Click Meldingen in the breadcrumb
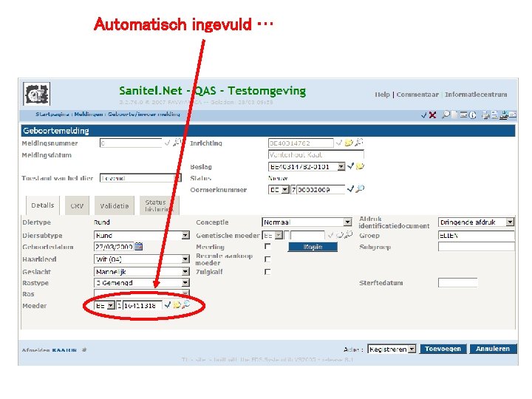532x399 pixels. [x=88, y=114]
